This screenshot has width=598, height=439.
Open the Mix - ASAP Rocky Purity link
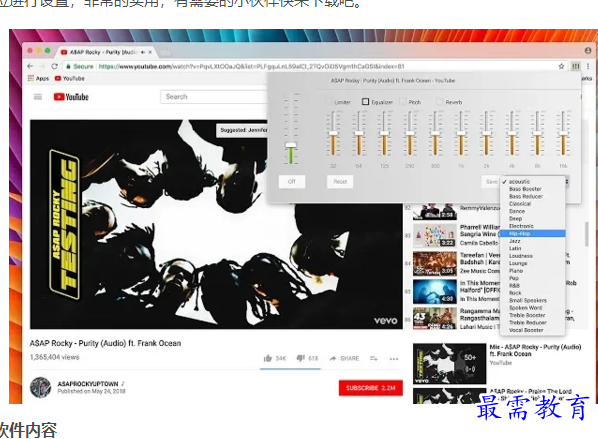point(535,350)
